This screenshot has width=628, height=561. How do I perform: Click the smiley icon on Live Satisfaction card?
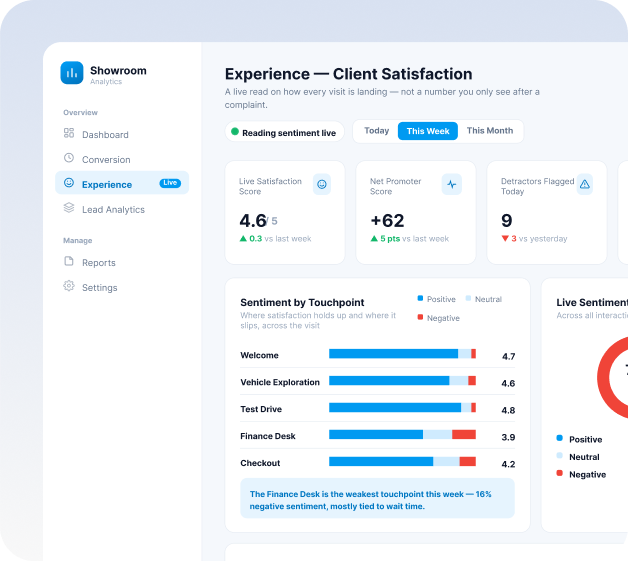tap(322, 184)
